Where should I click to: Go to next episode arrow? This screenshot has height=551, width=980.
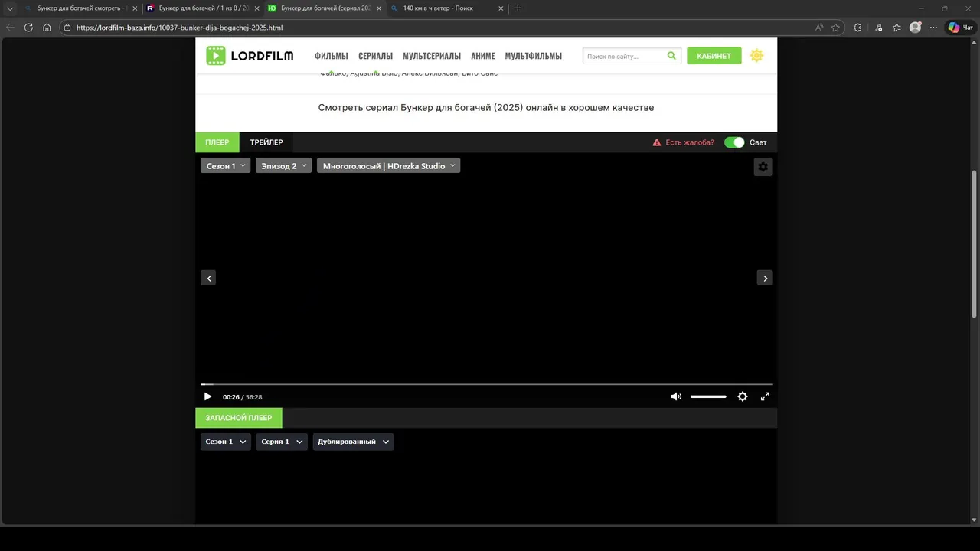pos(764,278)
